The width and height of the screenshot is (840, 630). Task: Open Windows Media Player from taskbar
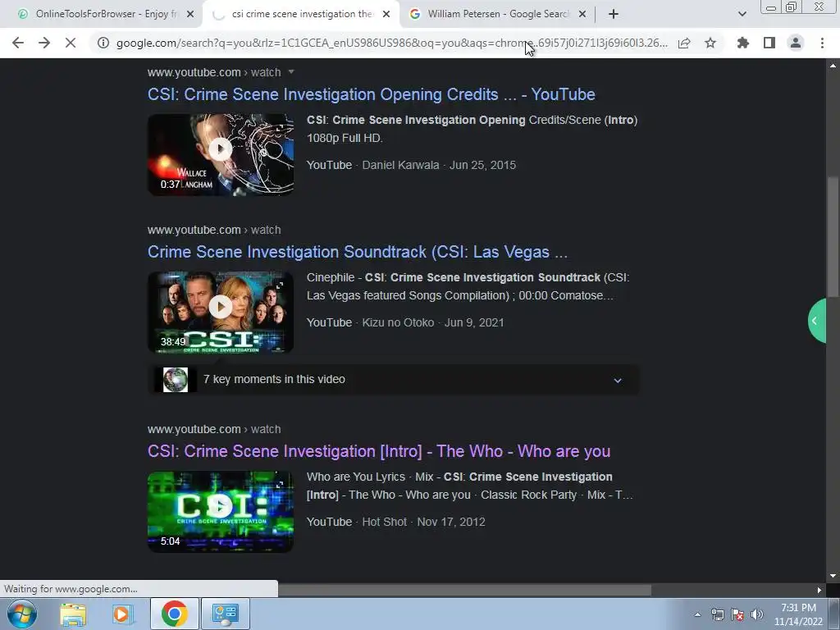[122, 614]
